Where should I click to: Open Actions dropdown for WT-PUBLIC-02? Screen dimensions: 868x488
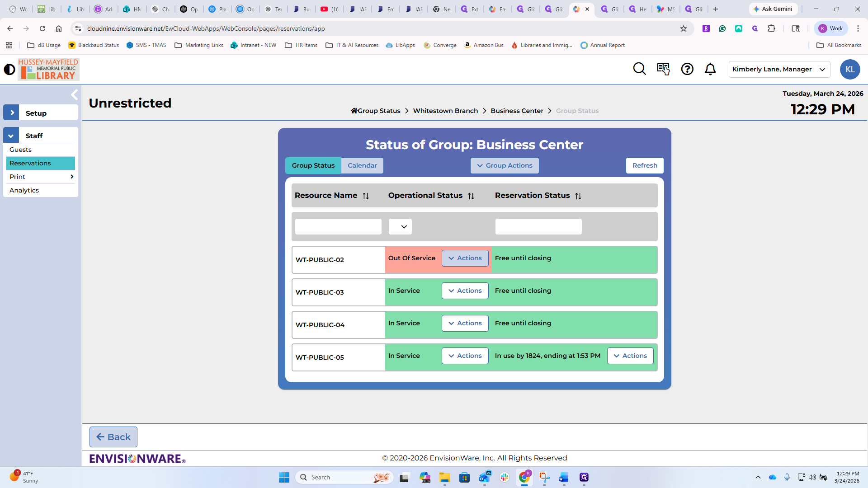click(465, 258)
